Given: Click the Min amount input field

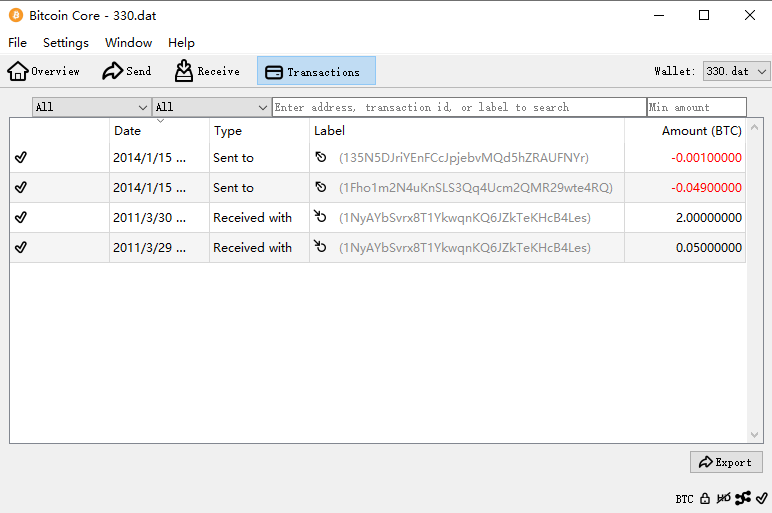Looking at the screenshot, I should click(696, 107).
